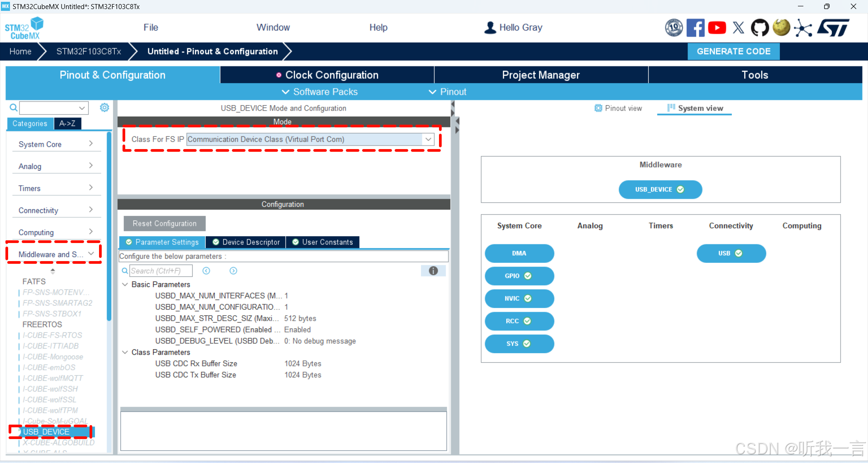Viewport: 868px width, 463px height.
Task: Open the 10 years anniversary badge icon
Action: coord(674,28)
